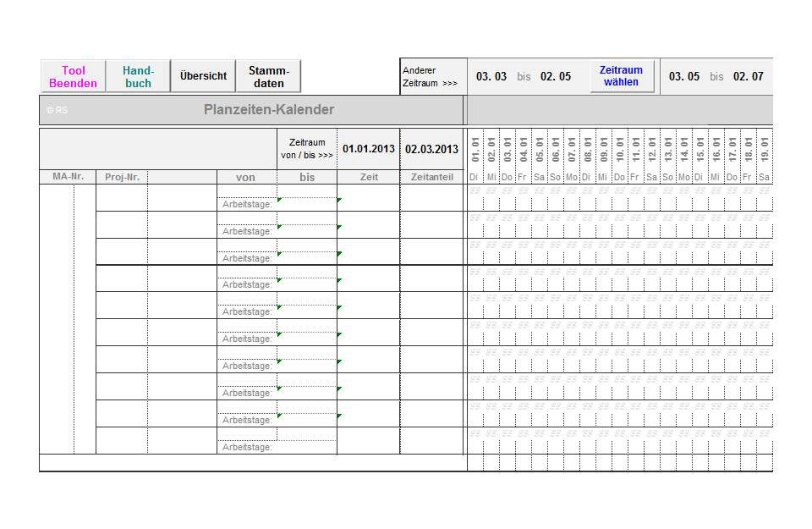Select the period end value 02. 05
This screenshot has height=529, width=812.
coord(556,77)
